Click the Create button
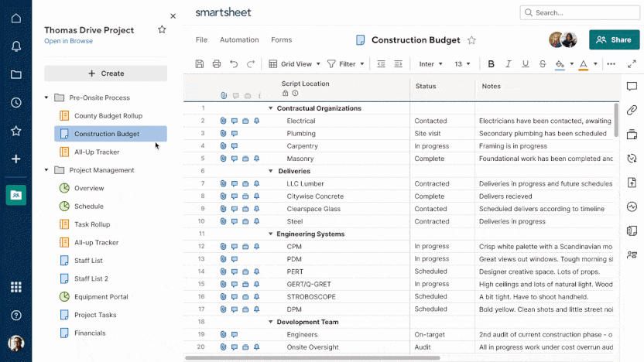Screen dimensions: 644x362 tap(105, 73)
